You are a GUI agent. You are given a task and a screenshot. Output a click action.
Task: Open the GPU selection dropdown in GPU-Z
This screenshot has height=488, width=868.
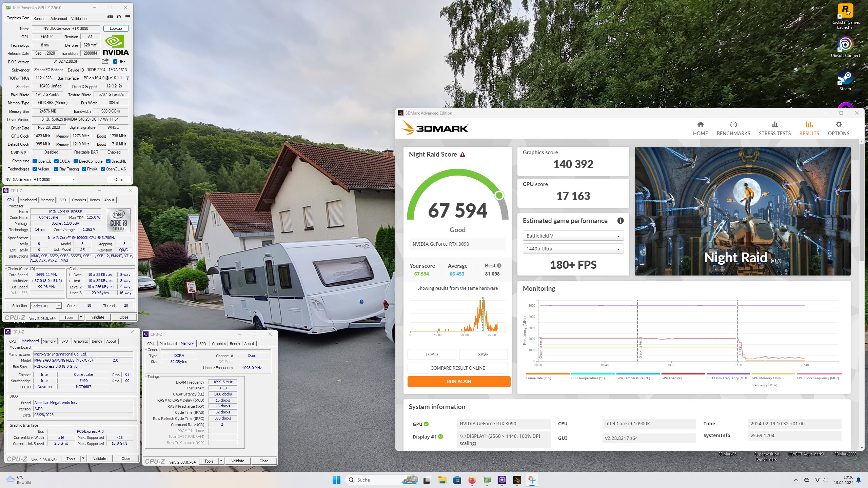41,180
